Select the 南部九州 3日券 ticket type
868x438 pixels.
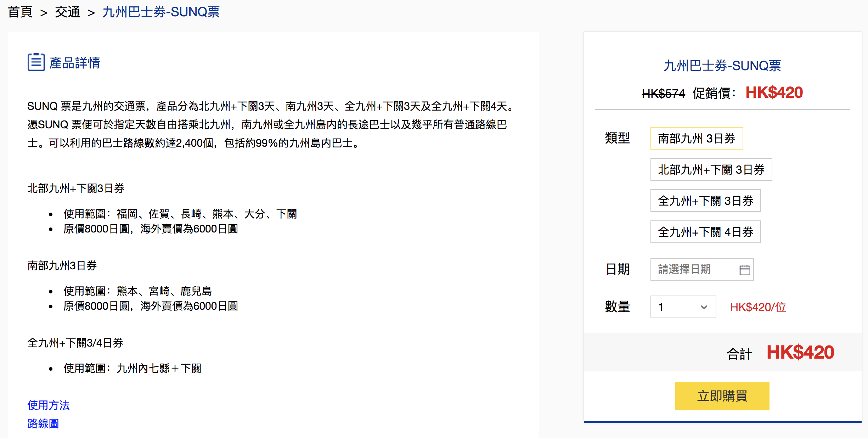click(697, 138)
